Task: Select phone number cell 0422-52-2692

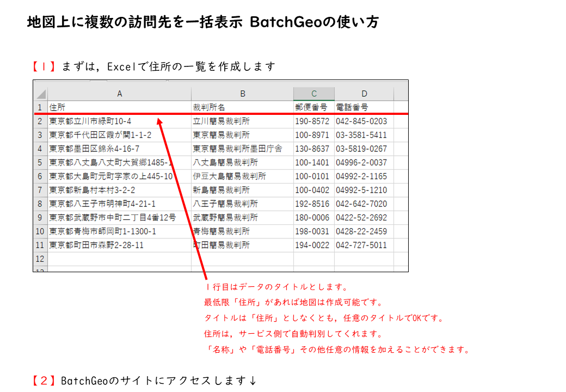Action: (x=364, y=218)
